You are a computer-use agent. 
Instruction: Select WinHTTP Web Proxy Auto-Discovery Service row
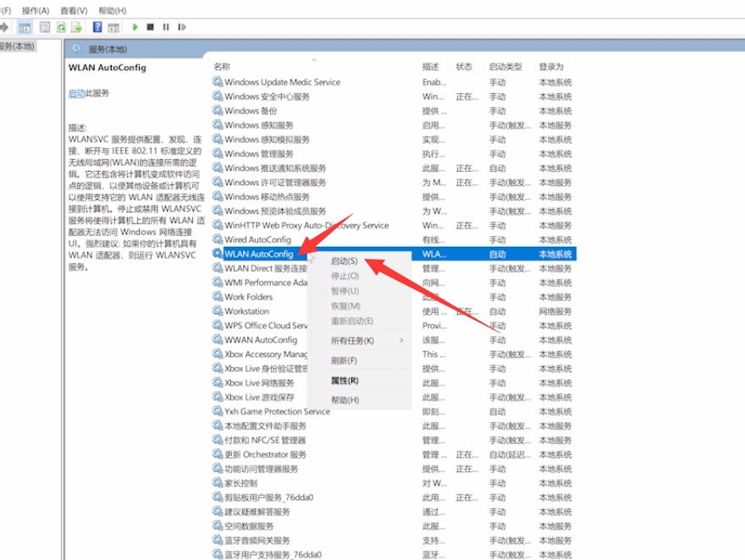(x=394, y=225)
